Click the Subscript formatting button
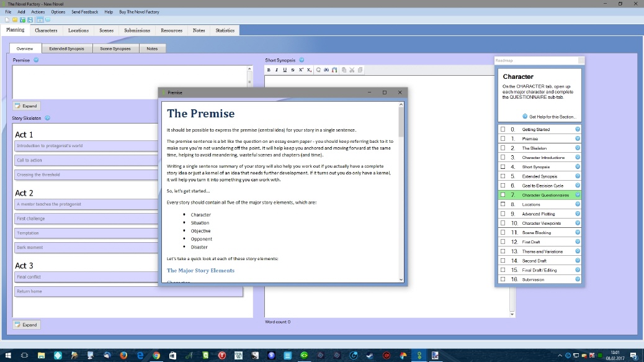The height and width of the screenshot is (362, 644). coord(309,70)
